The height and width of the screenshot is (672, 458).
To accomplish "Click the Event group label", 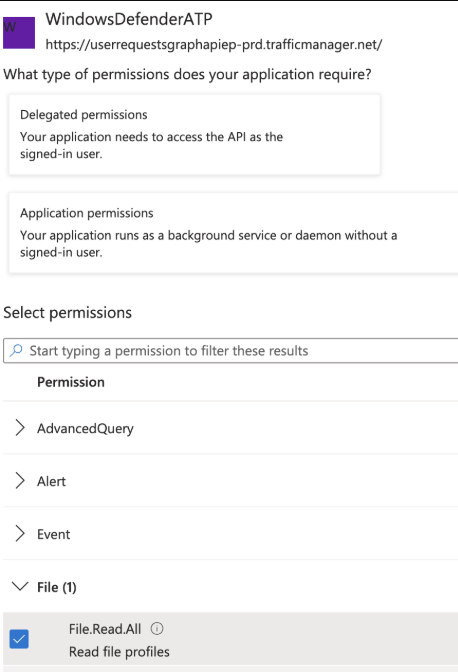I will (x=54, y=534).
